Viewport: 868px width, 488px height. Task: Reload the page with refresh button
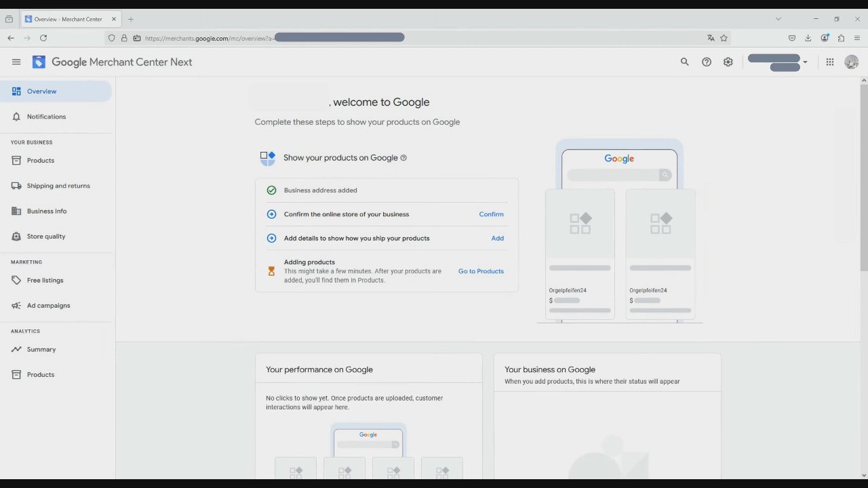pyautogui.click(x=43, y=38)
